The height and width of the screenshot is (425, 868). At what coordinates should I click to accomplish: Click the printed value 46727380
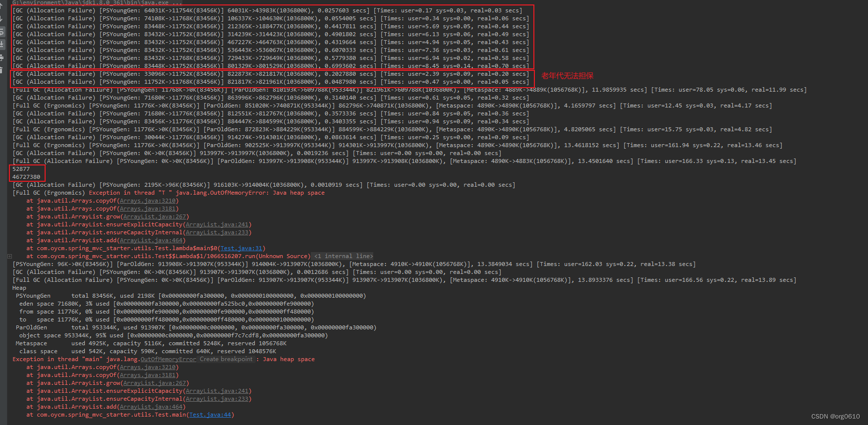26,177
